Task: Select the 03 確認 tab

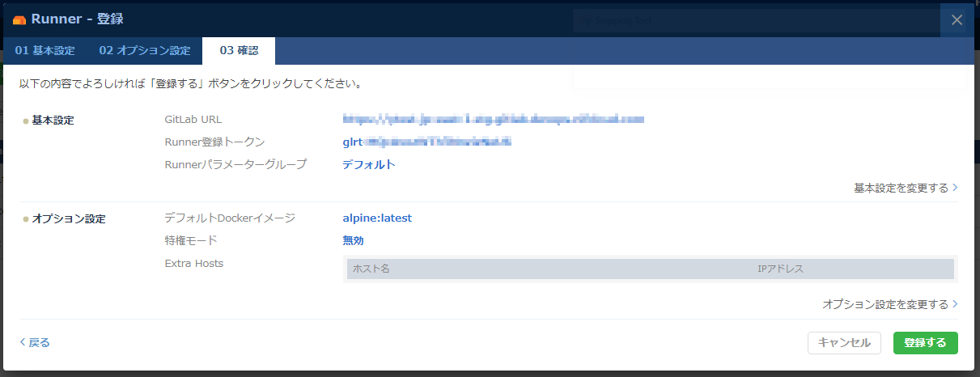Action: [239, 51]
